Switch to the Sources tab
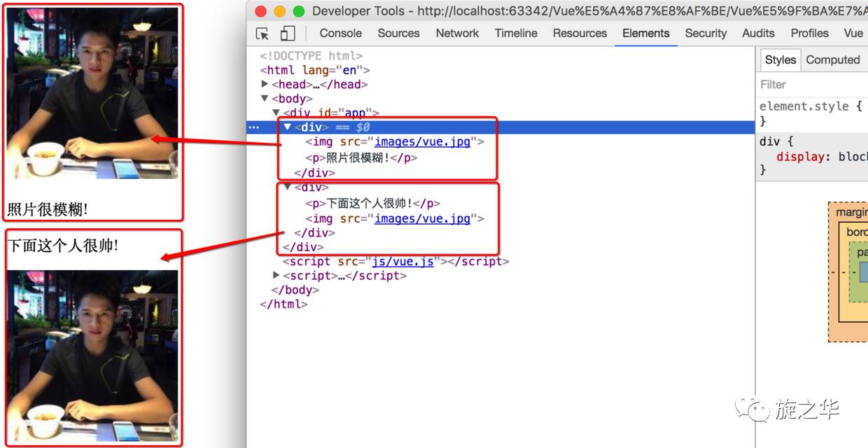868x448 pixels. [x=399, y=33]
